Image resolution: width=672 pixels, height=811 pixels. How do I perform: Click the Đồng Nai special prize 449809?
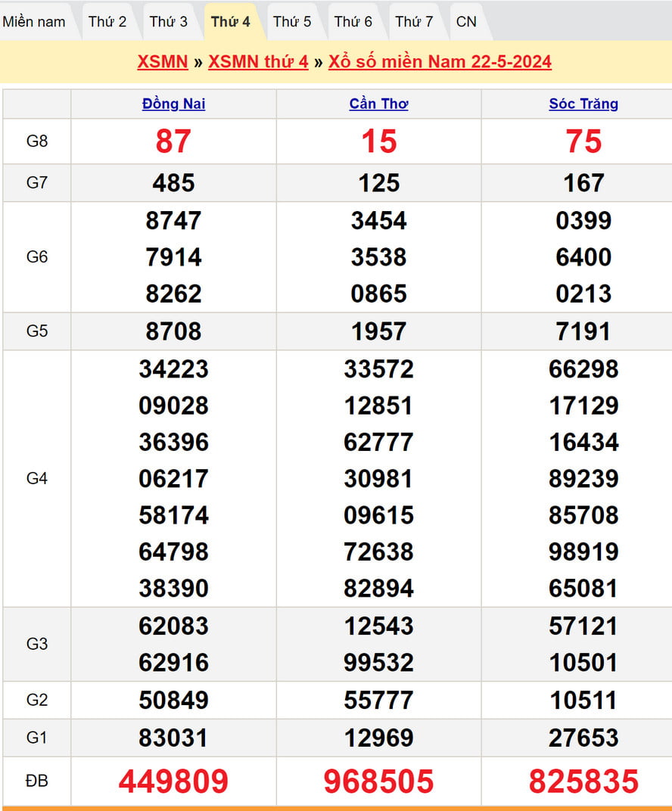coord(173,781)
